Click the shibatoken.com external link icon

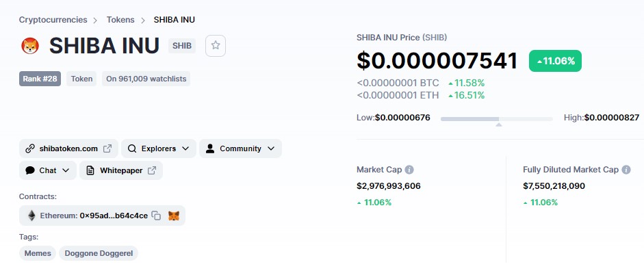click(x=107, y=148)
